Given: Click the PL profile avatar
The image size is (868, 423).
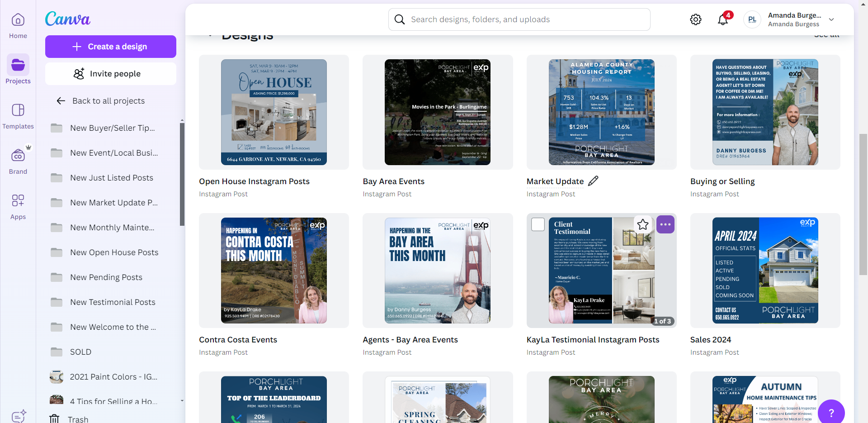Looking at the screenshot, I should point(752,19).
